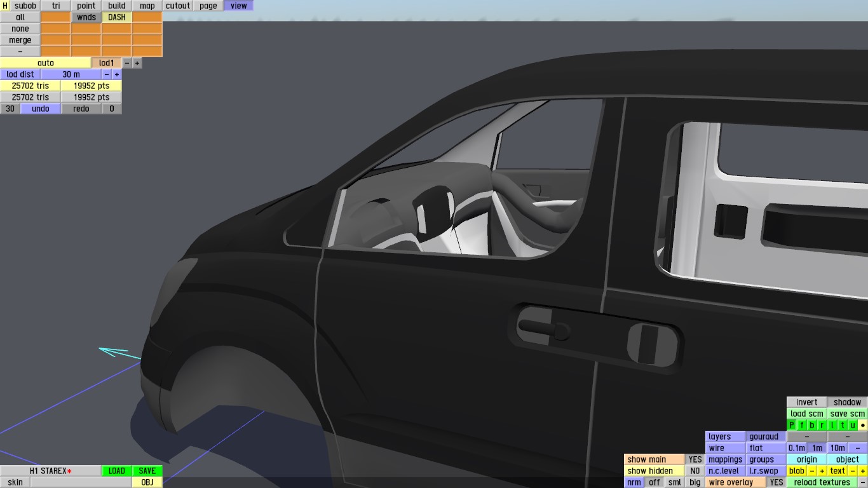The width and height of the screenshot is (868, 488).
Task: Select the f front view button
Action: 802,425
